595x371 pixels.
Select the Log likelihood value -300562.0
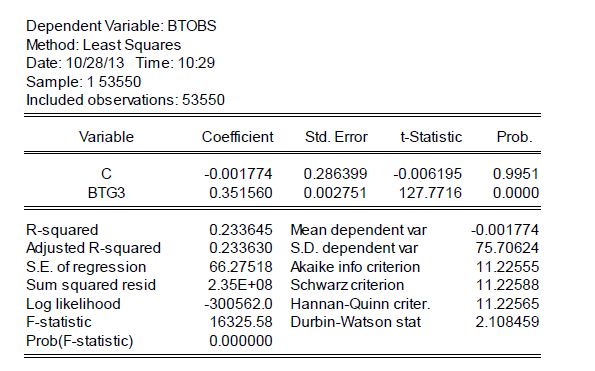[238, 304]
